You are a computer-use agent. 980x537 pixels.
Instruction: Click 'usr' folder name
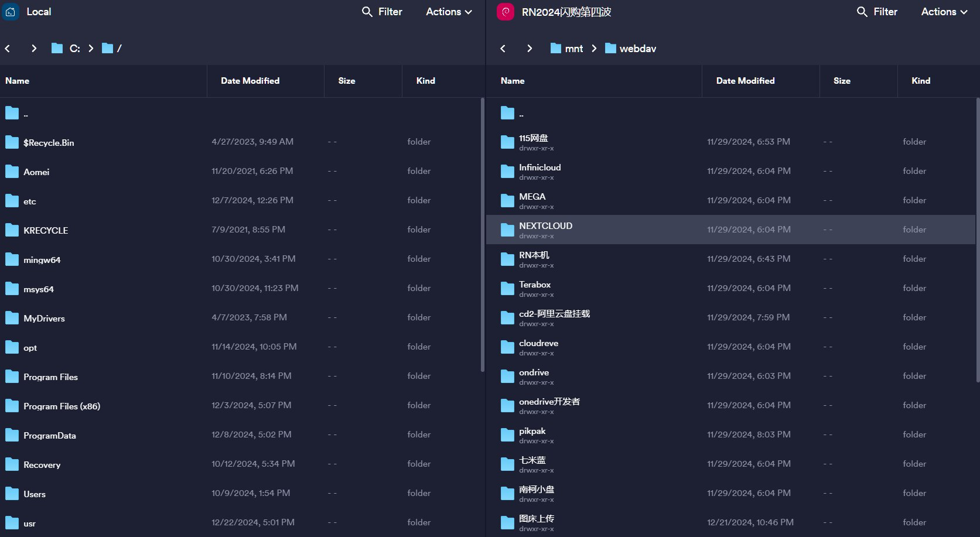29,524
